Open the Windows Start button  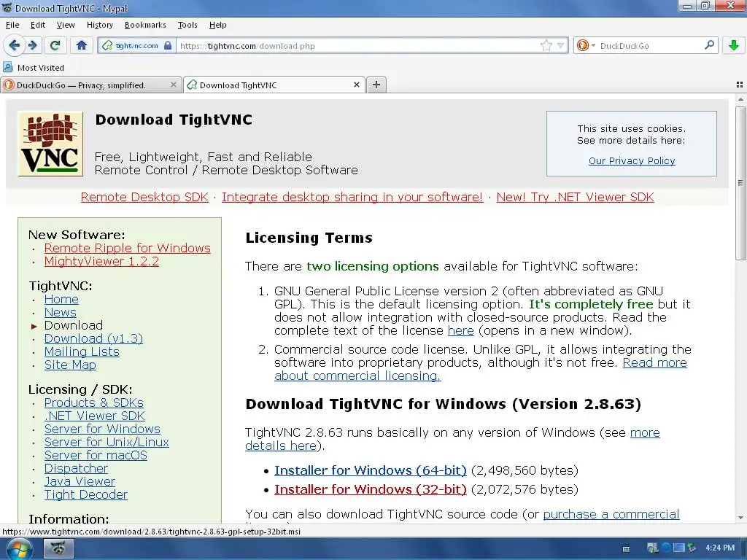click(x=19, y=548)
